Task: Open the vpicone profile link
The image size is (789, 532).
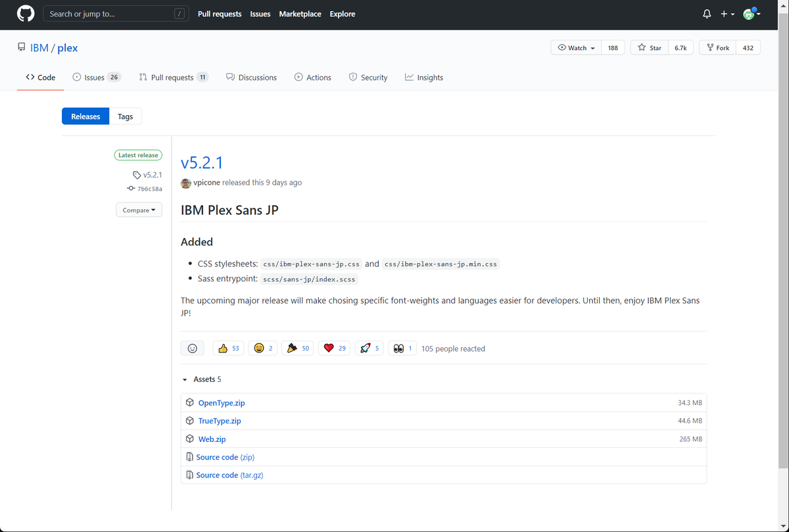Action: click(x=206, y=183)
